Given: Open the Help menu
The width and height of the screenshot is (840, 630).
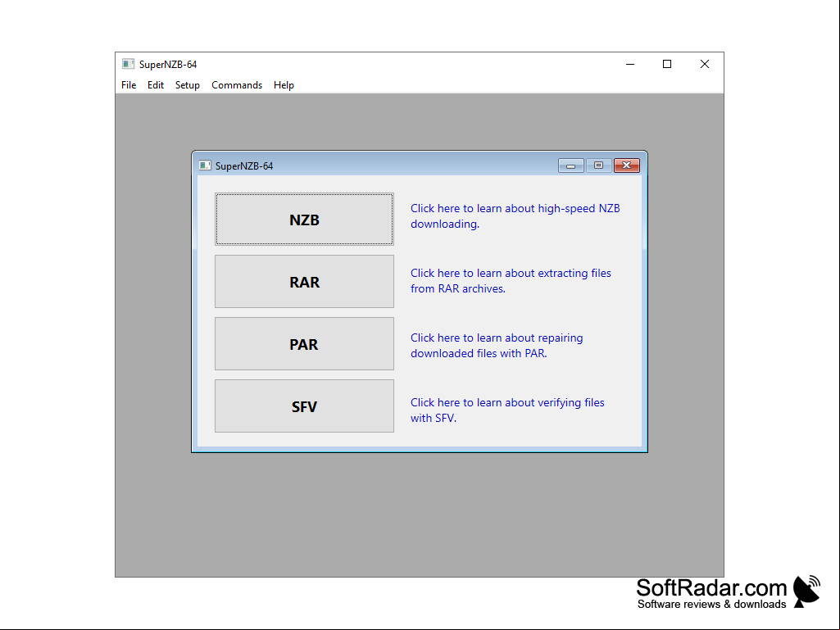Looking at the screenshot, I should 284,85.
